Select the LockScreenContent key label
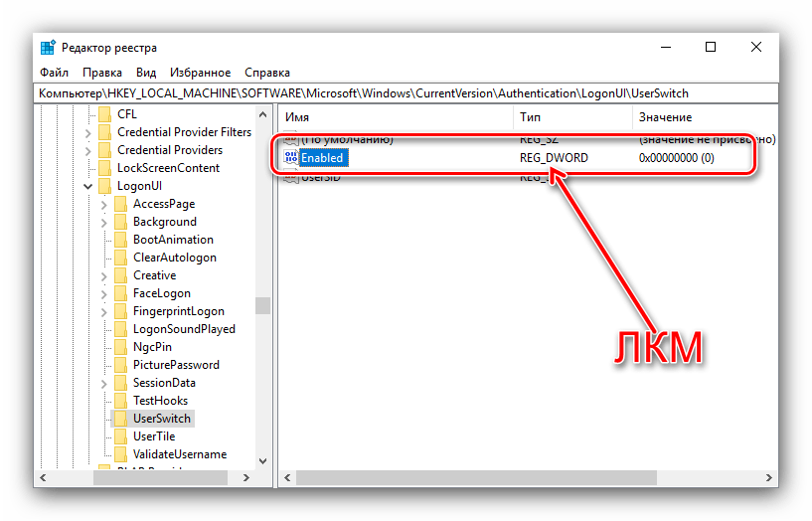 point(168,168)
